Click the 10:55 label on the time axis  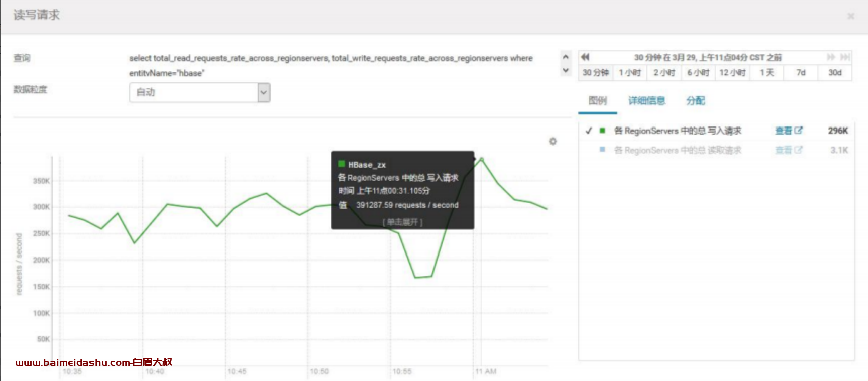(x=402, y=371)
